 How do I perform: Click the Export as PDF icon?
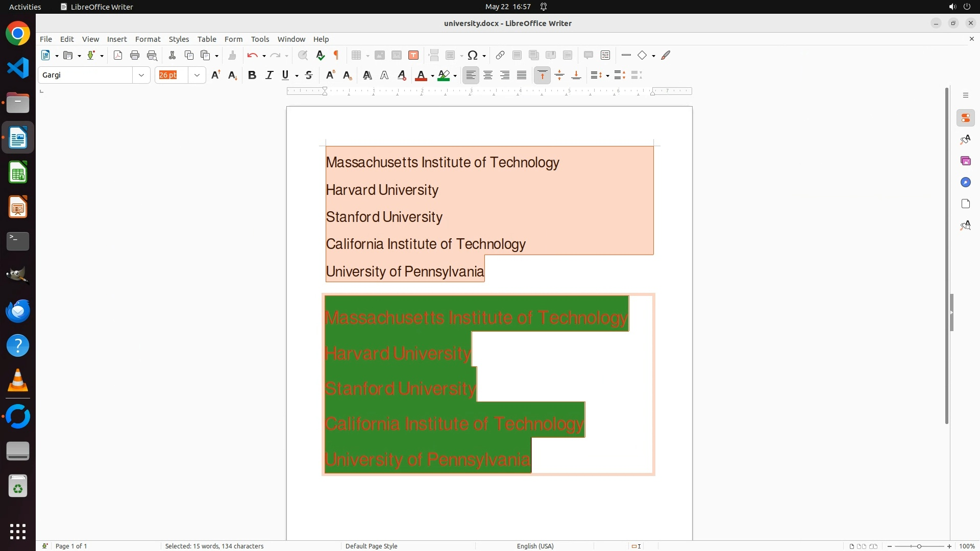pyautogui.click(x=118, y=55)
